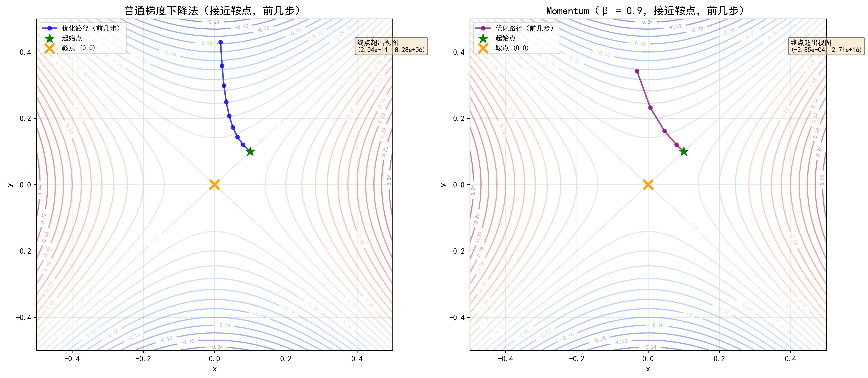The image size is (868, 378).
Task: Click the green start star in right plot
Action: (x=683, y=152)
